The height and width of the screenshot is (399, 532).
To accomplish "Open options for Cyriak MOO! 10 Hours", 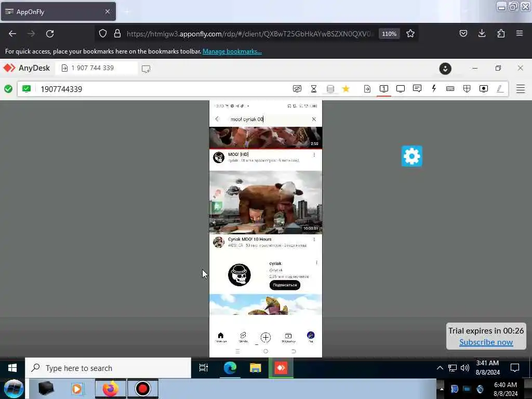I will click(314, 240).
